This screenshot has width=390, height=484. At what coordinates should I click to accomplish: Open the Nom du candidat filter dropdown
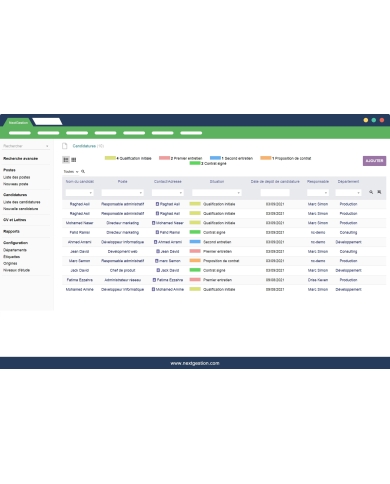79,193
